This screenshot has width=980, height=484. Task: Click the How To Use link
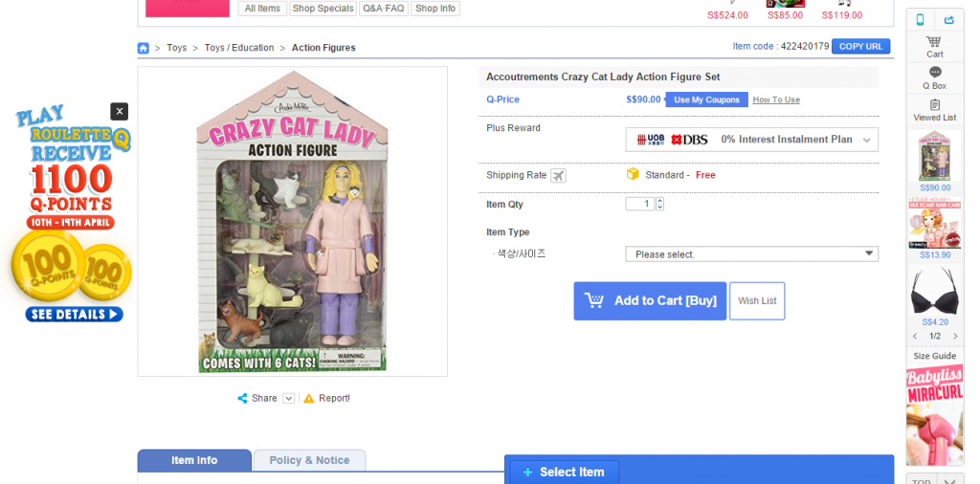(776, 99)
